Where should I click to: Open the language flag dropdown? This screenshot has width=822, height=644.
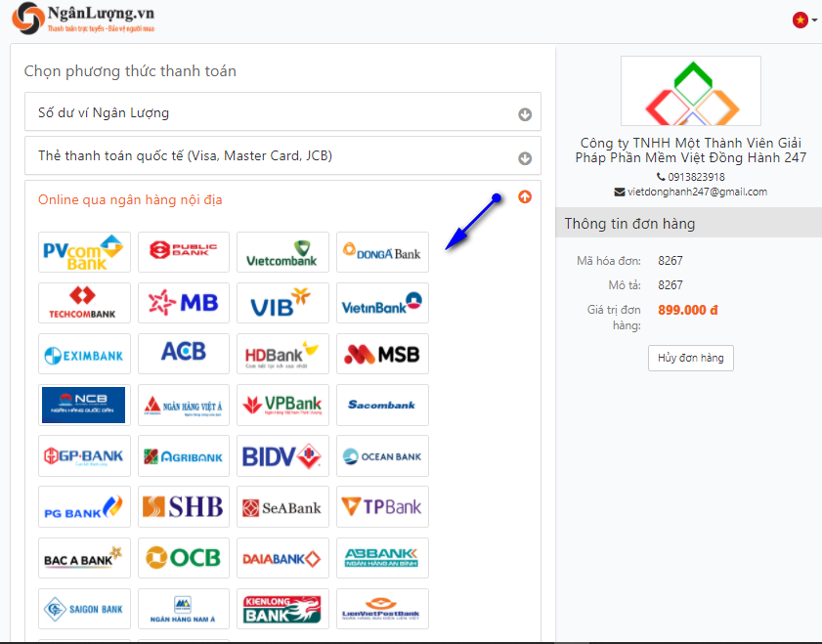point(804,20)
